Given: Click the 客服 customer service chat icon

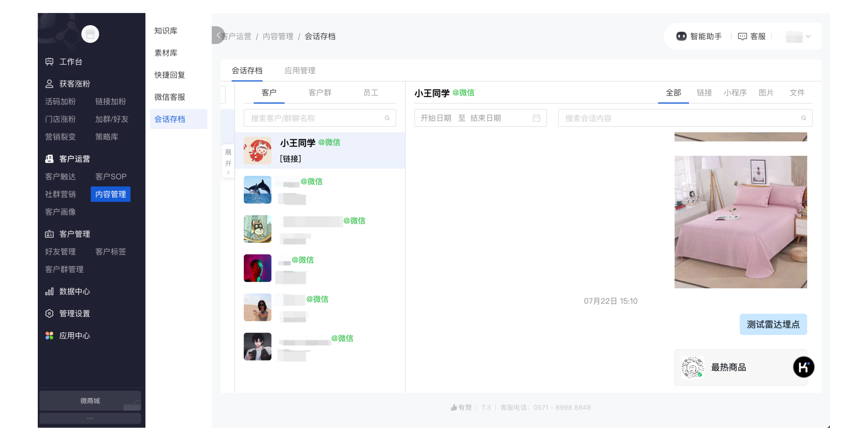Looking at the screenshot, I should 742,36.
